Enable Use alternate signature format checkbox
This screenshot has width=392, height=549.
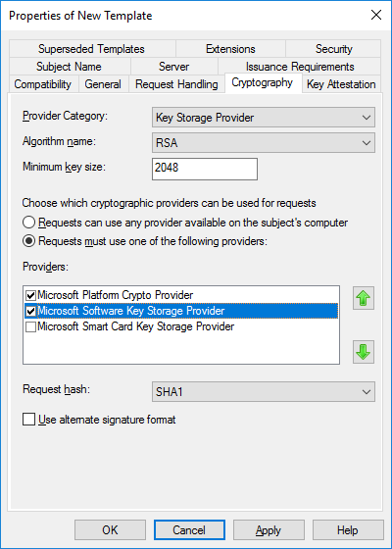[28, 420]
